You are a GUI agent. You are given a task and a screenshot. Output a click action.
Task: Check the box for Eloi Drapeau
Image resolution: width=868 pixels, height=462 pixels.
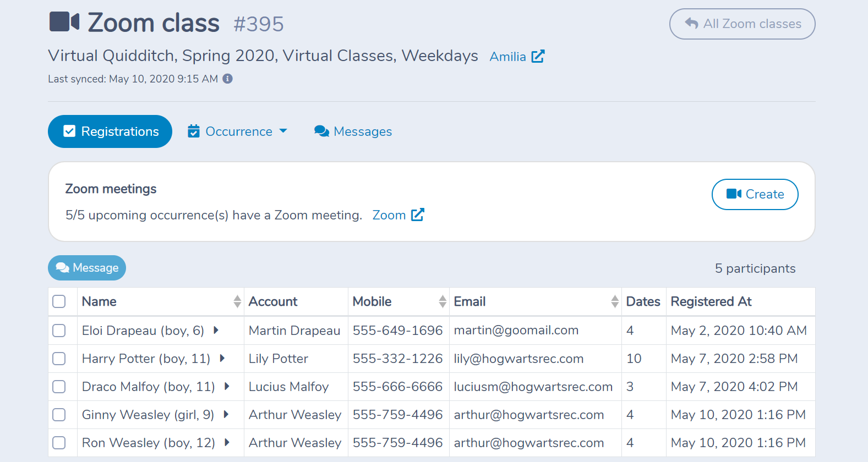(x=59, y=331)
